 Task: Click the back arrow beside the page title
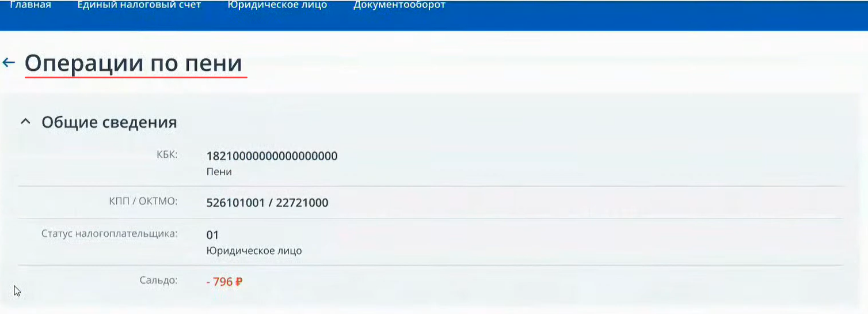[x=9, y=63]
